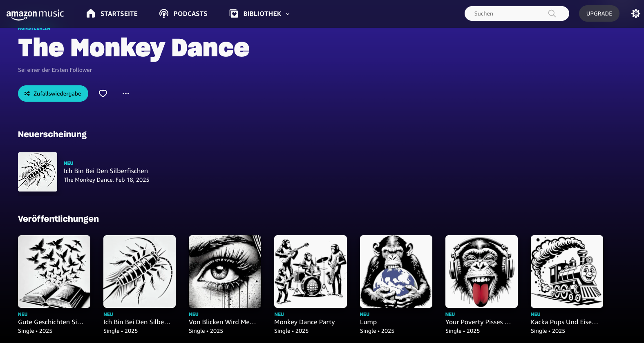Click the search magnifier icon

point(552,13)
